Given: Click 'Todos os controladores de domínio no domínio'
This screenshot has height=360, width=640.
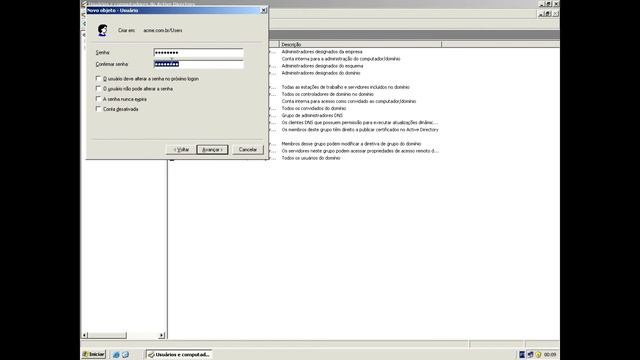Looking at the screenshot, I should tap(327, 94).
